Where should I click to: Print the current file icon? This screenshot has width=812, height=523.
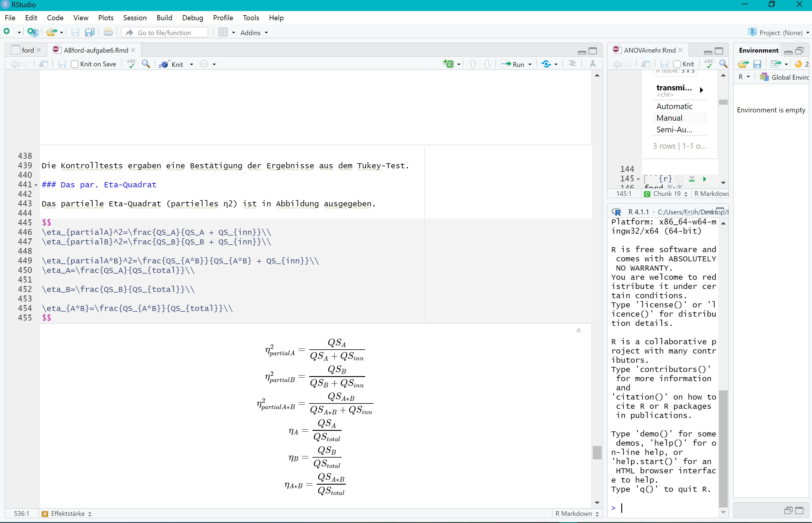[108, 32]
